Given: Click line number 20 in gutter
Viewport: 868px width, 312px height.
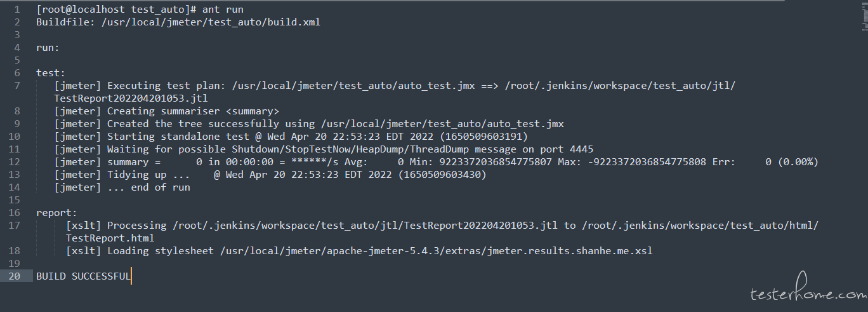Looking at the screenshot, I should [15, 276].
